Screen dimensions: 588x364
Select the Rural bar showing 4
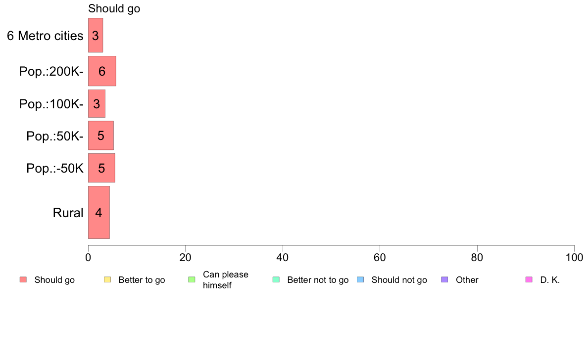[99, 213]
